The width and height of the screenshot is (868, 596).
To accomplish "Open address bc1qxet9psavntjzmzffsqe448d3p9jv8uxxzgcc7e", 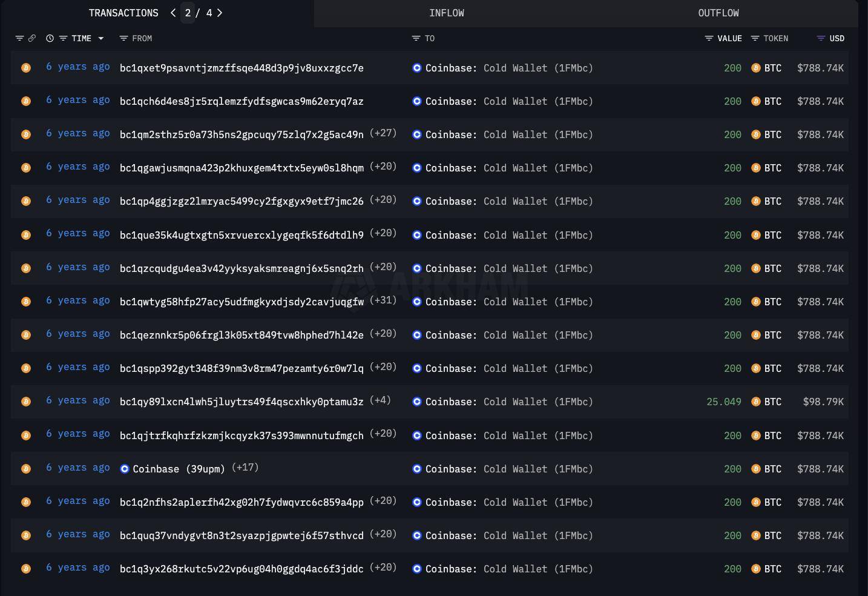I will point(242,68).
